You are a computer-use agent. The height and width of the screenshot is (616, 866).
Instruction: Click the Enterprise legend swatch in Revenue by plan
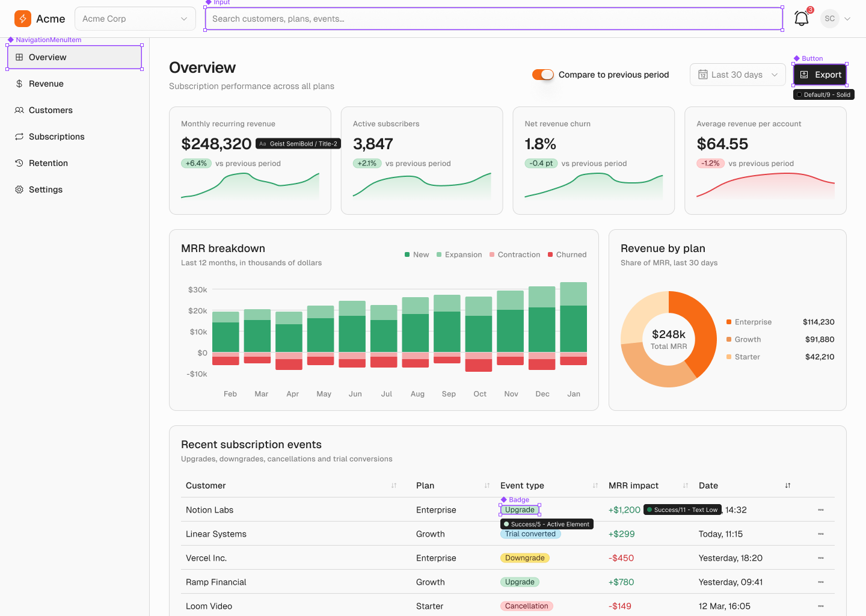click(x=729, y=322)
